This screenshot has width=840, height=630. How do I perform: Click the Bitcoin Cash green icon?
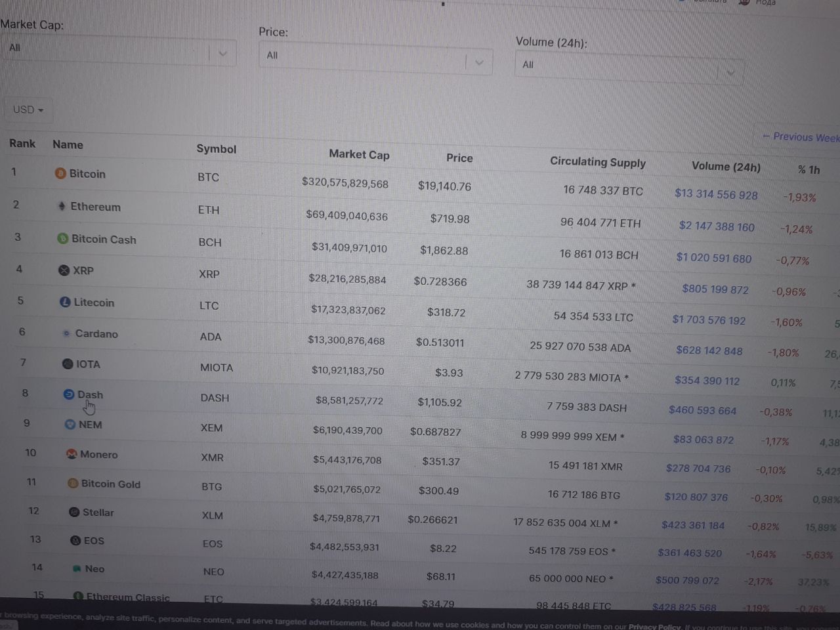pos(63,239)
